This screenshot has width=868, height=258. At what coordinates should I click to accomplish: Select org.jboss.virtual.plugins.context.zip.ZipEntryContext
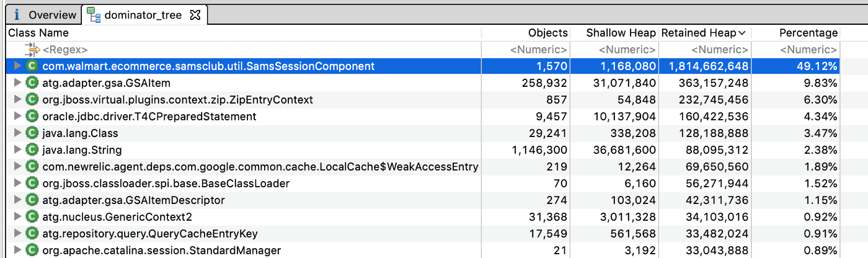[x=177, y=99]
